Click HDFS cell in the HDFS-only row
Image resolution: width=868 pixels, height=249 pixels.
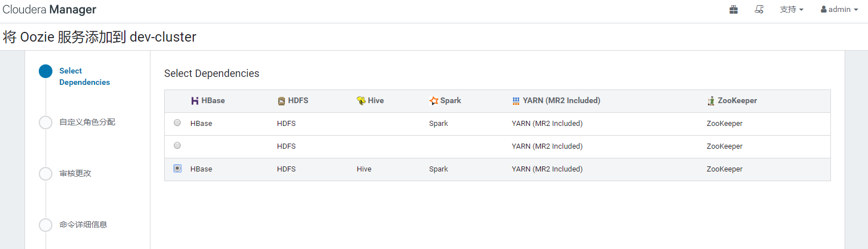click(x=286, y=146)
